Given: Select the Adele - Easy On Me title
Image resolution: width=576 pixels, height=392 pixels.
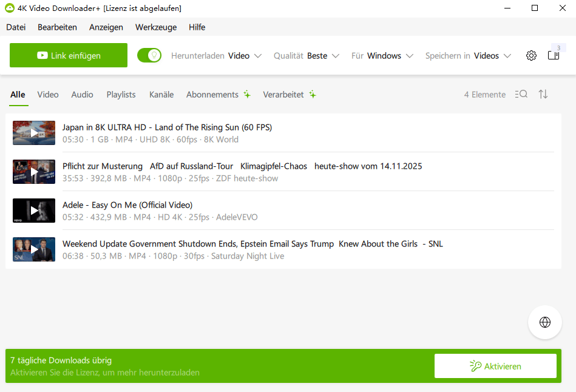Looking at the screenshot, I should point(127,205).
